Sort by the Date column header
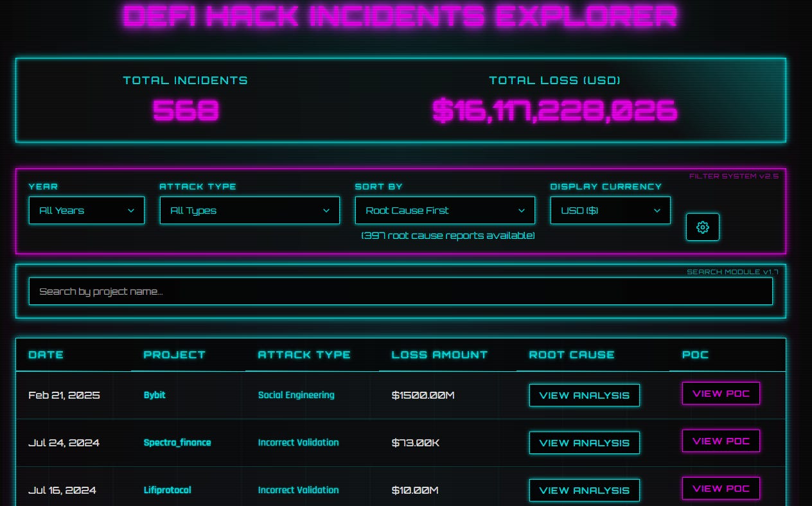This screenshot has width=812, height=506. tap(46, 354)
